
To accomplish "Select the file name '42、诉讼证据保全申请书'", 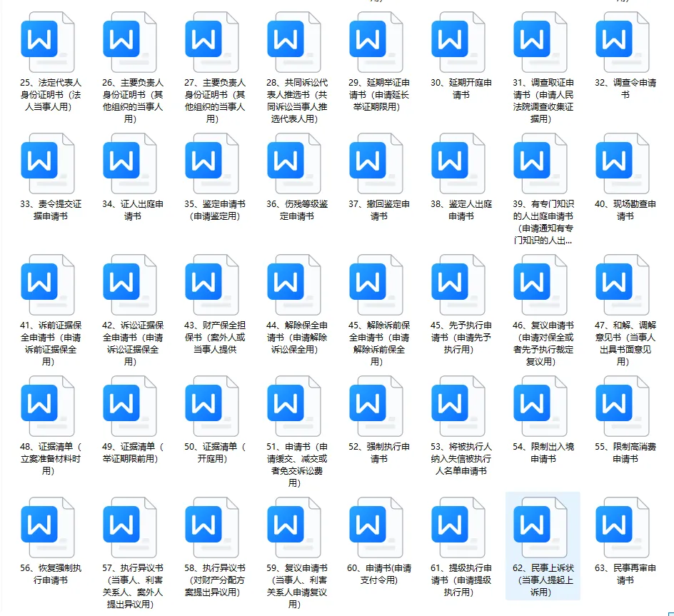I will (x=132, y=343).
